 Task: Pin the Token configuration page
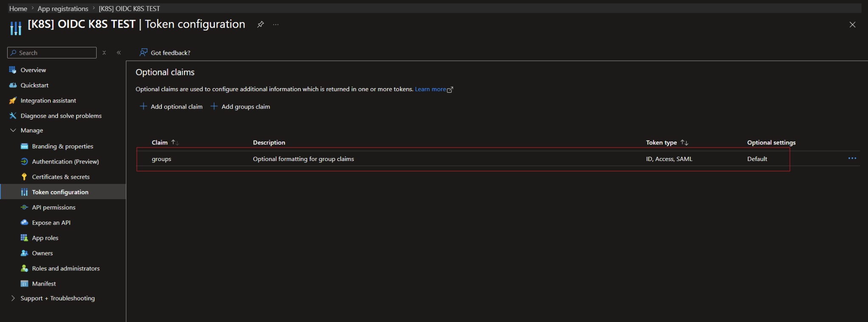(260, 25)
